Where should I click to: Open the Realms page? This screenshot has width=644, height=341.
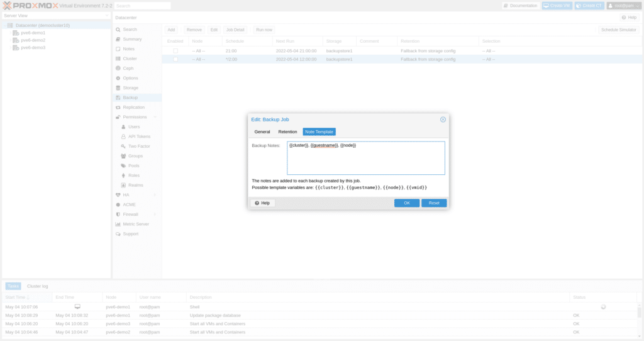click(x=136, y=186)
